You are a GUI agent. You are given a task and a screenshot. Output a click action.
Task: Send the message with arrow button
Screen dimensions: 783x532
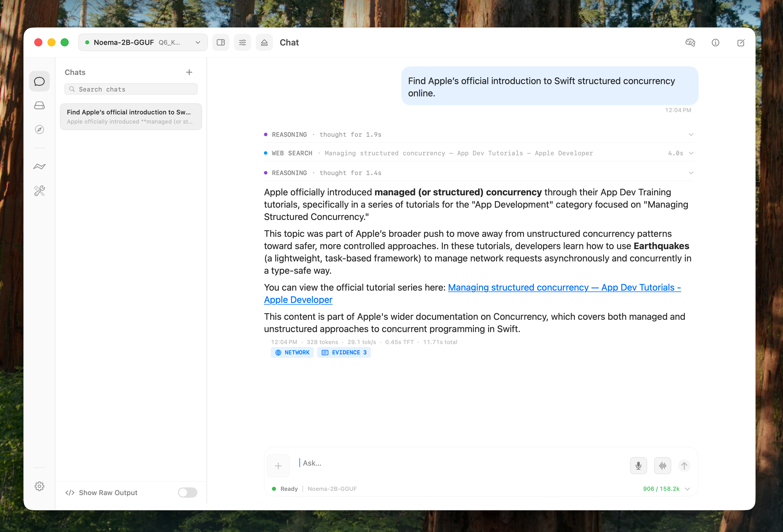tap(684, 466)
